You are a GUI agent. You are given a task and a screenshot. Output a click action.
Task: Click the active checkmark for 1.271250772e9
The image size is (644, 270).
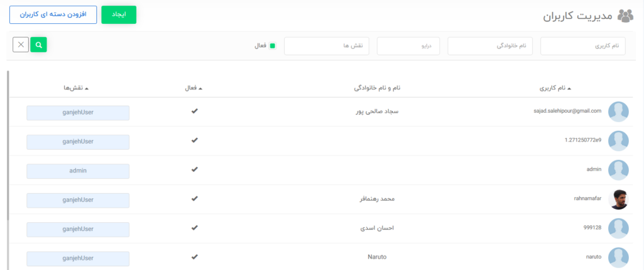click(195, 140)
